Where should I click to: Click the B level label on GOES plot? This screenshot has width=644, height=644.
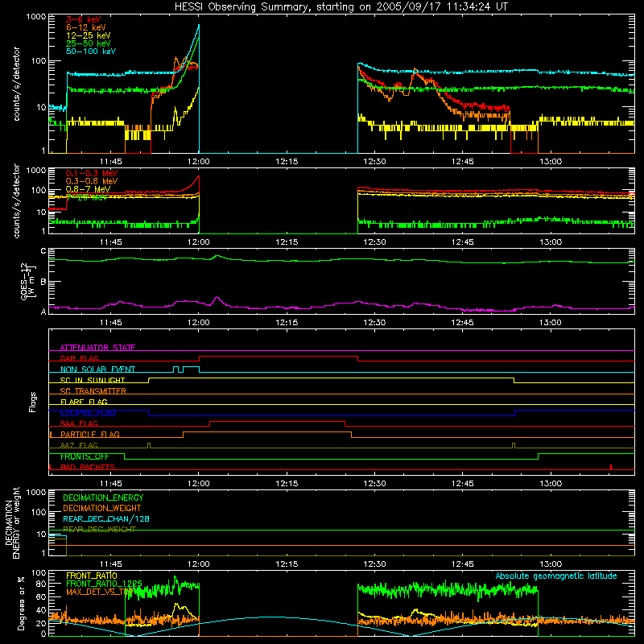pos(43,282)
